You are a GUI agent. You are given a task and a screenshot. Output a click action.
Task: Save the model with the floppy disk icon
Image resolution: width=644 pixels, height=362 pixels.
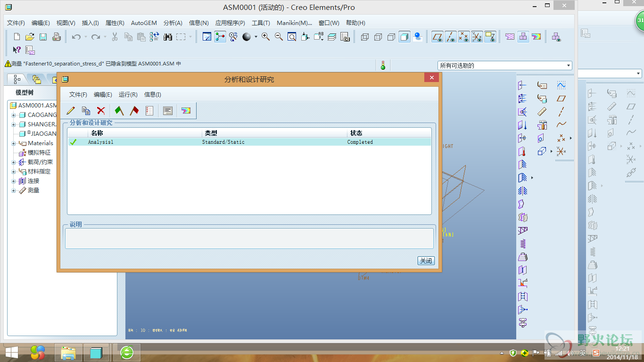point(43,37)
